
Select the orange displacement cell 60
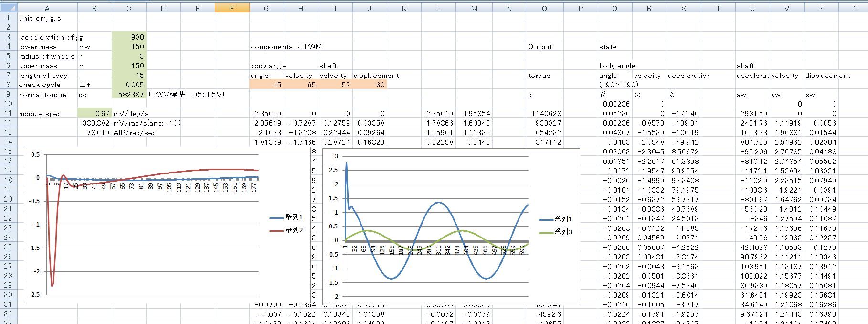[370, 85]
